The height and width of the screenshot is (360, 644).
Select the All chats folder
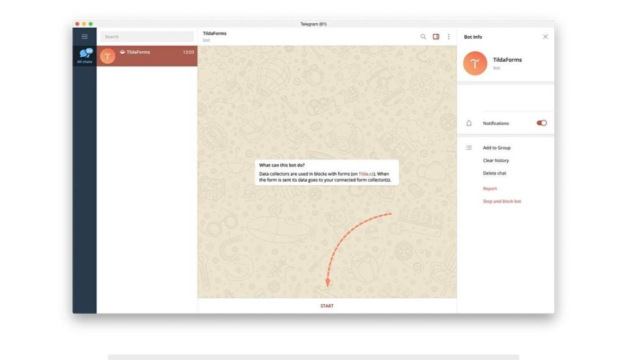point(84,56)
